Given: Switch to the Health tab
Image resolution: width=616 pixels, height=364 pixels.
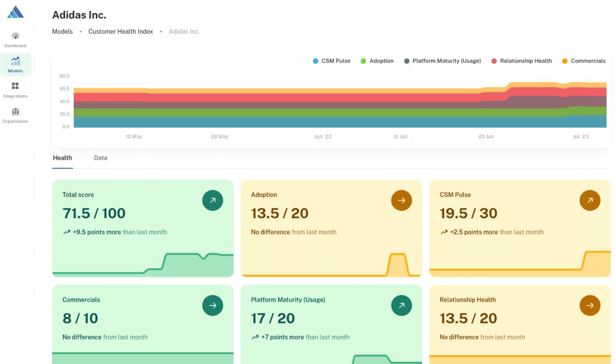Looking at the screenshot, I should (63, 158).
